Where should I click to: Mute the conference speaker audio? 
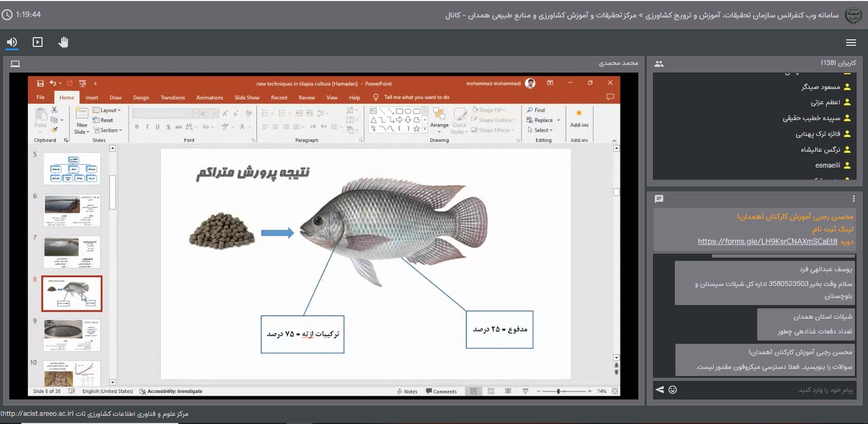coord(12,42)
